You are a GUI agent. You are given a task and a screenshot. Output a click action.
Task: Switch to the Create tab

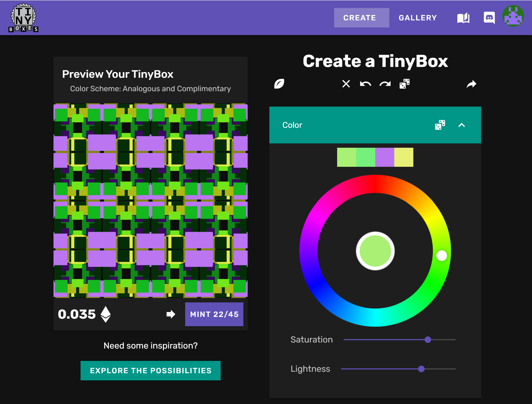(361, 18)
